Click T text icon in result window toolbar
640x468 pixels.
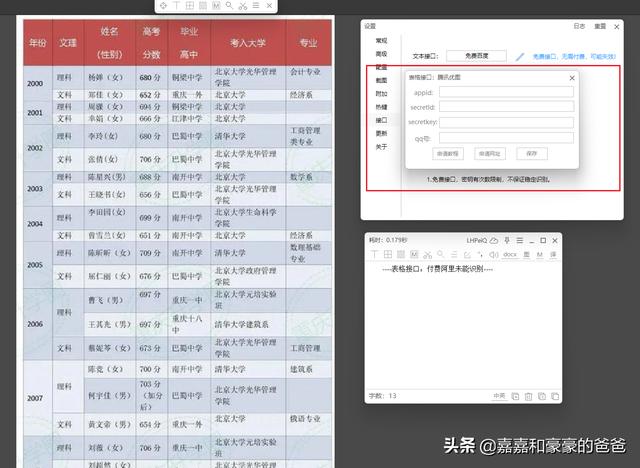pyautogui.click(x=374, y=255)
